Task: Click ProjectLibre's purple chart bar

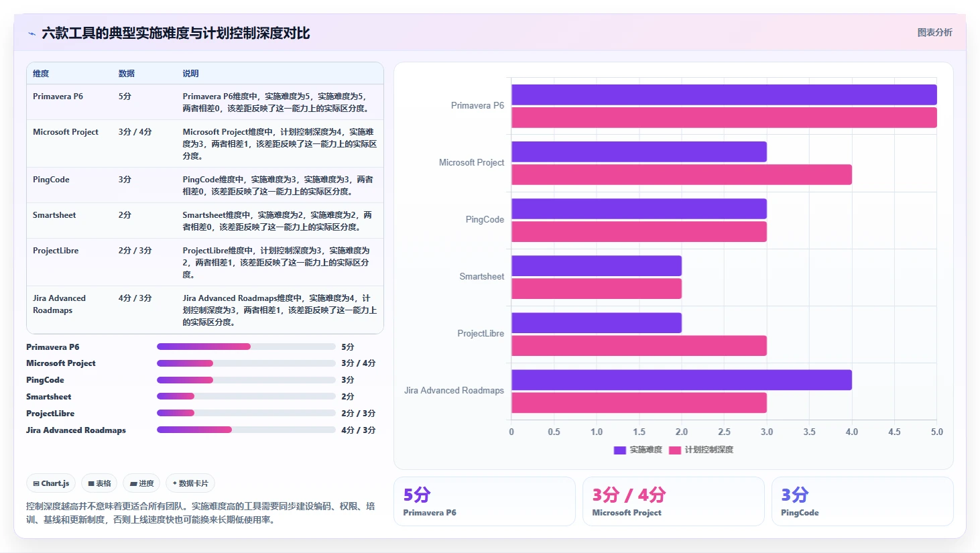Action: coord(597,323)
